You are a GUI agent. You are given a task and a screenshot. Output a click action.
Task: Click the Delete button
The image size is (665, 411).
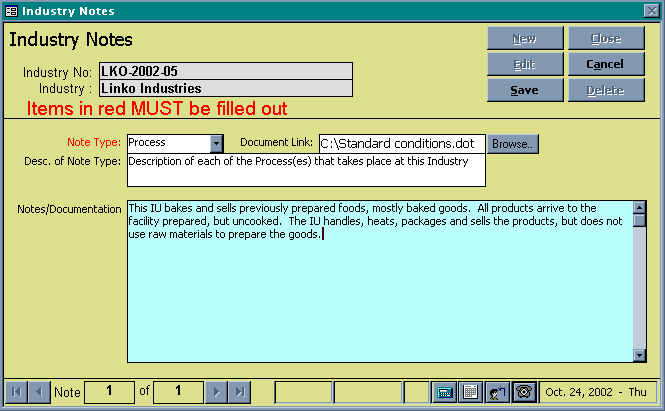click(x=606, y=90)
